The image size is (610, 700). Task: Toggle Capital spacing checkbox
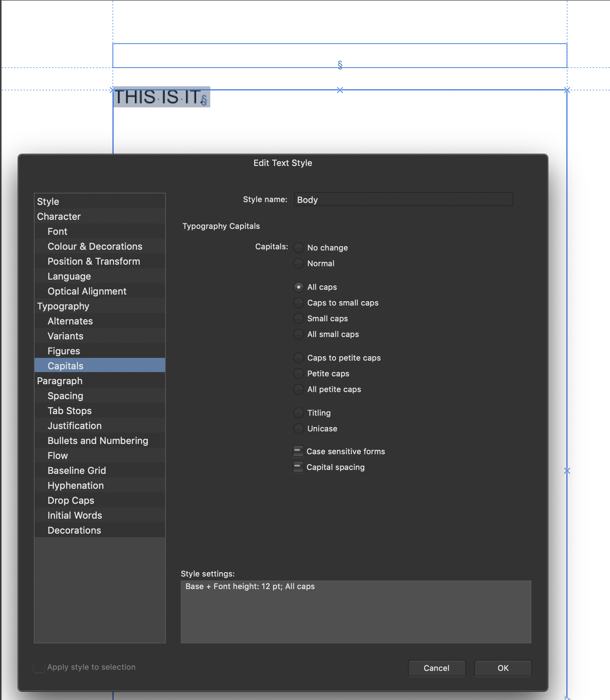pos(298,467)
